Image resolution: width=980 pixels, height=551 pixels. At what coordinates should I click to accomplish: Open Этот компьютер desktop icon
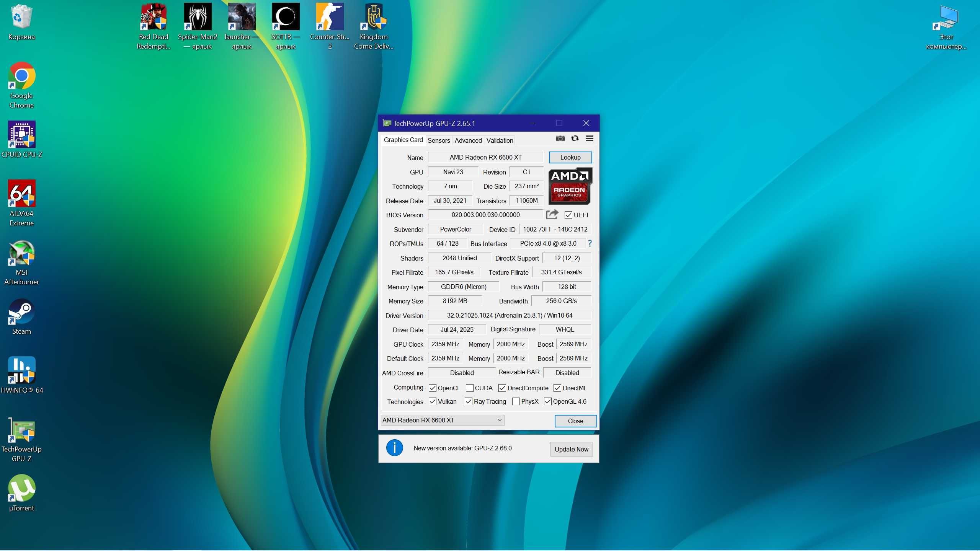(946, 27)
